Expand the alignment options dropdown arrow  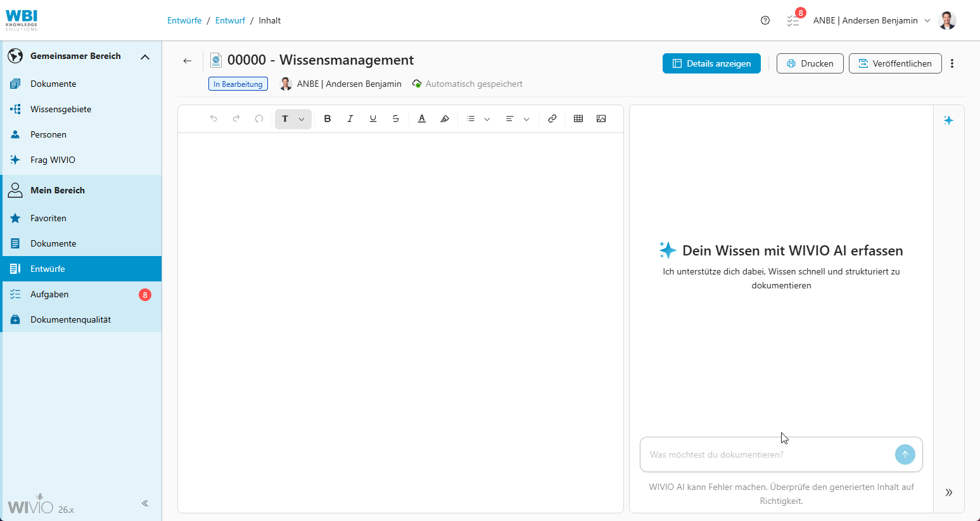coord(526,119)
